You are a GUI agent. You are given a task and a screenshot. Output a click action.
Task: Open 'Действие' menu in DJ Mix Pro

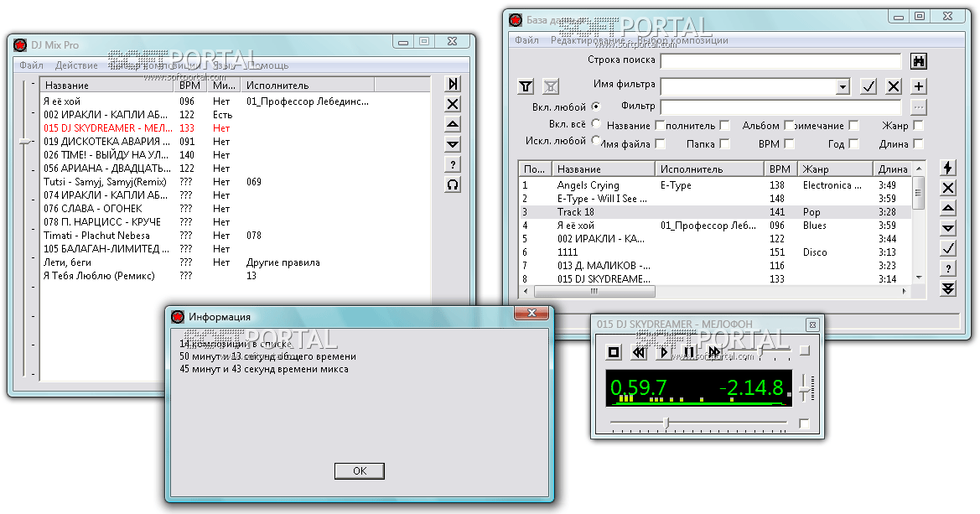(x=76, y=65)
